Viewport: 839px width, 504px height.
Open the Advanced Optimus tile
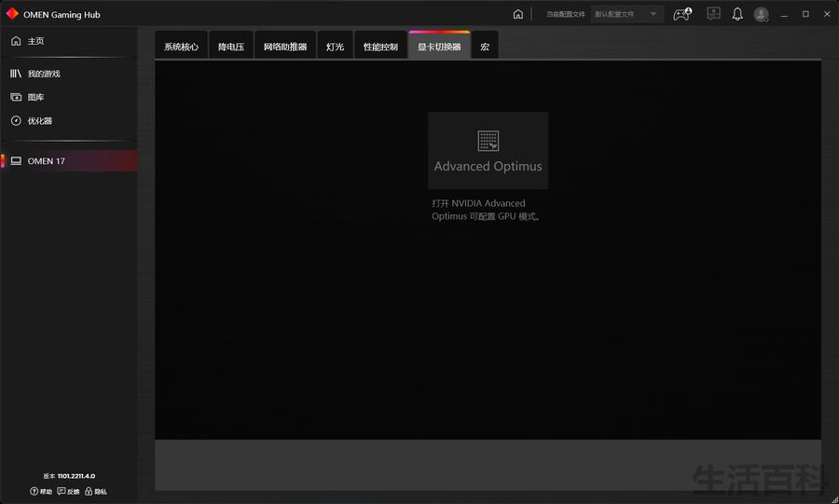coord(488,150)
